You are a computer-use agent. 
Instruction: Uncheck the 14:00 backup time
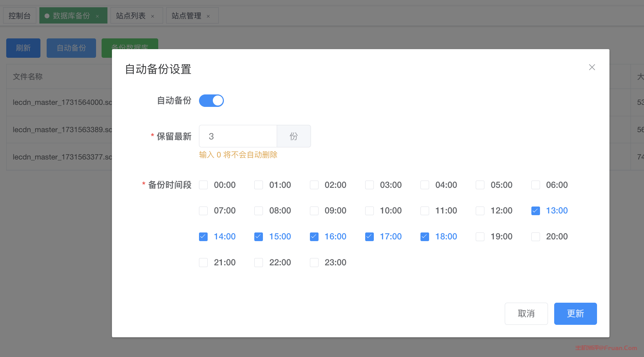(203, 237)
